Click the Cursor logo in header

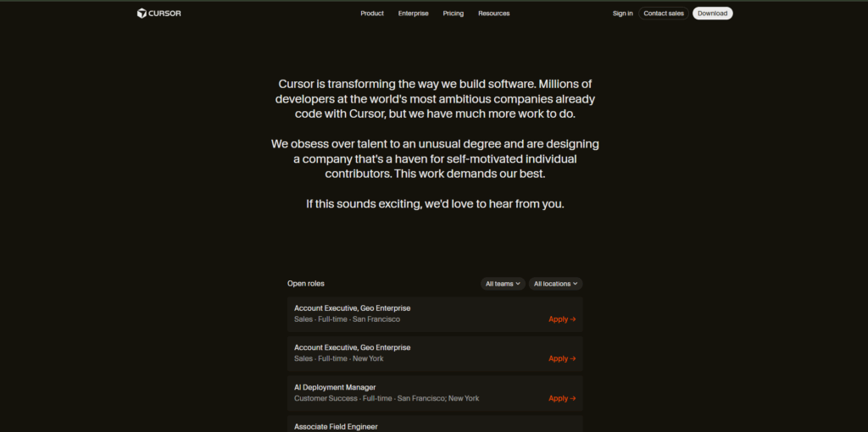[159, 14]
